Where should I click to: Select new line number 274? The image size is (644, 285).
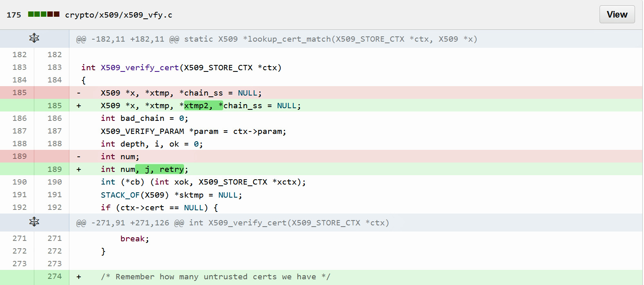tap(54, 276)
